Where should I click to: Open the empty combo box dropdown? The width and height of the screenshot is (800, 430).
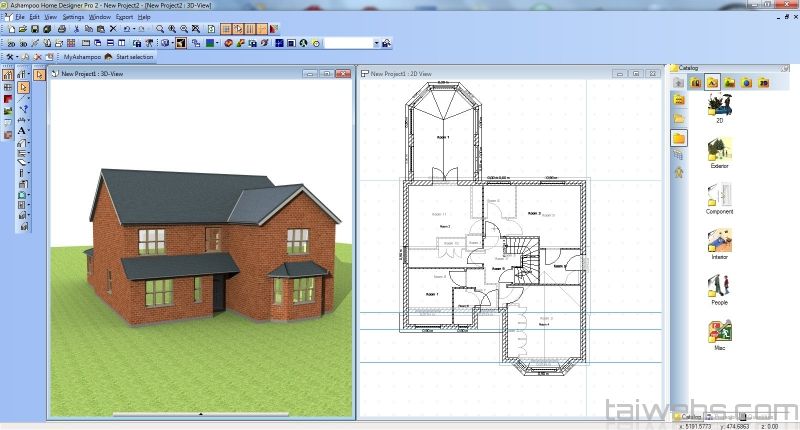(377, 44)
